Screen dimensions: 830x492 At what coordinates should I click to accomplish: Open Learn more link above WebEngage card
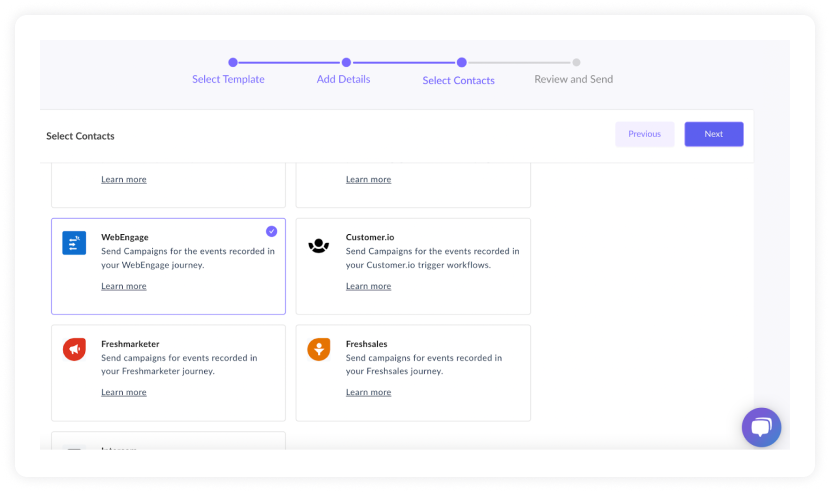124,180
